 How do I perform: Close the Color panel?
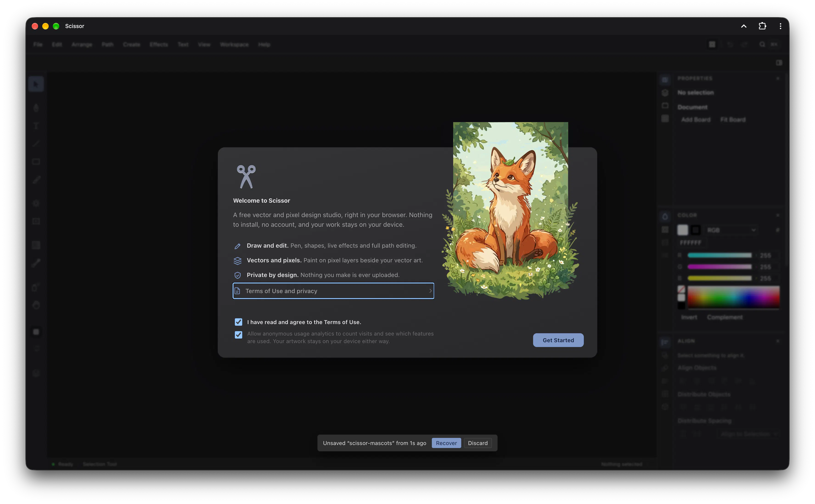[778, 215]
